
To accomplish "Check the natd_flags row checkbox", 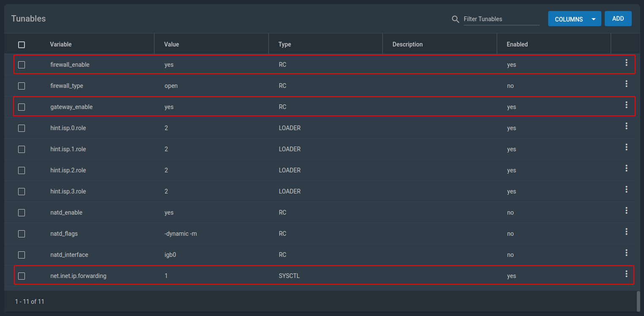I will 22,234.
